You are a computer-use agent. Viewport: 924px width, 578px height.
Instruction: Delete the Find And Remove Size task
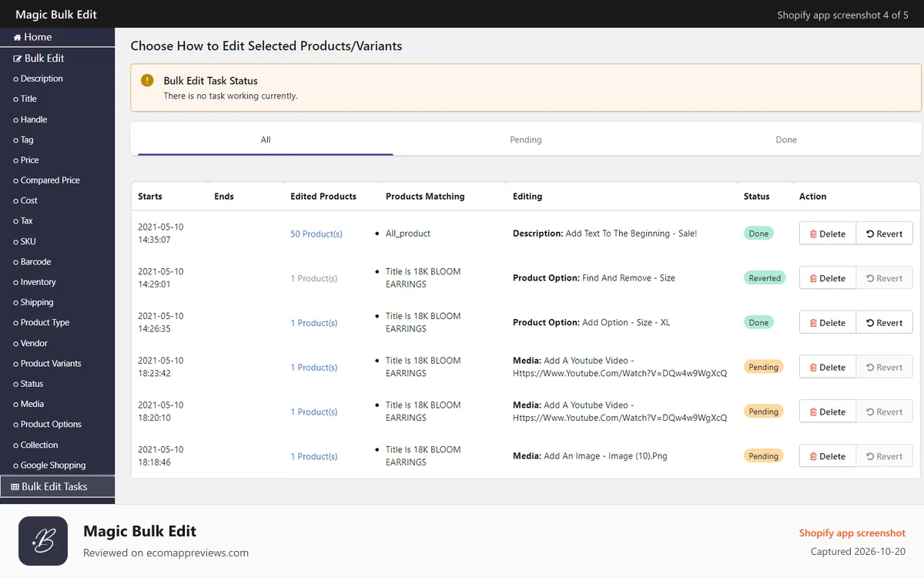[x=828, y=278]
